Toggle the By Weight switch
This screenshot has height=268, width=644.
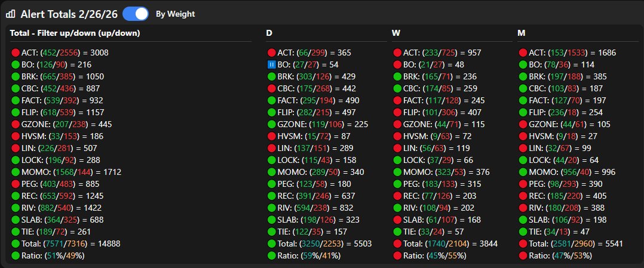click(136, 14)
